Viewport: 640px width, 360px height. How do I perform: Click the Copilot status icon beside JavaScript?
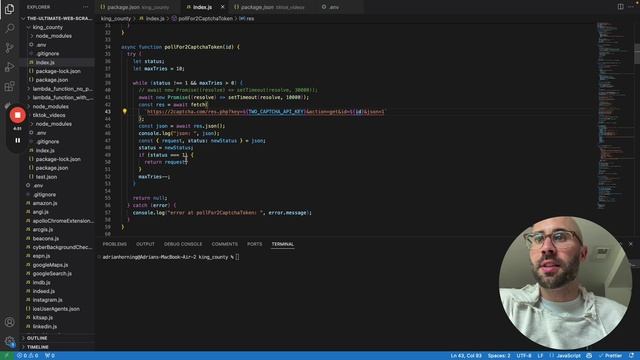[589, 356]
